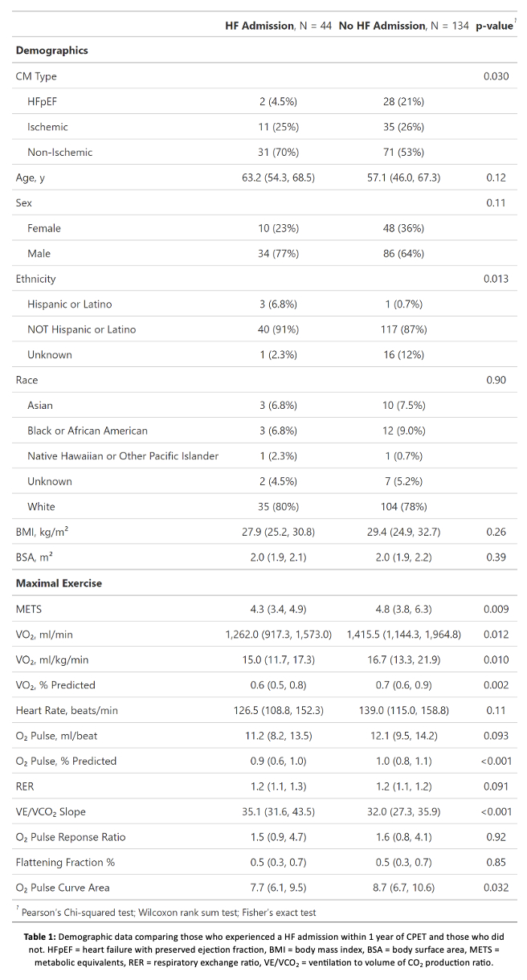Select the Hispanic or Latino row label
The image size is (527, 980).
(x=69, y=304)
